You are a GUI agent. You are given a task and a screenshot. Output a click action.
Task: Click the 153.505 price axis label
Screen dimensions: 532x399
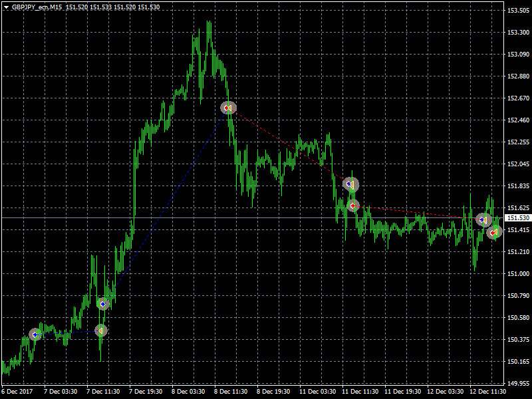point(518,11)
